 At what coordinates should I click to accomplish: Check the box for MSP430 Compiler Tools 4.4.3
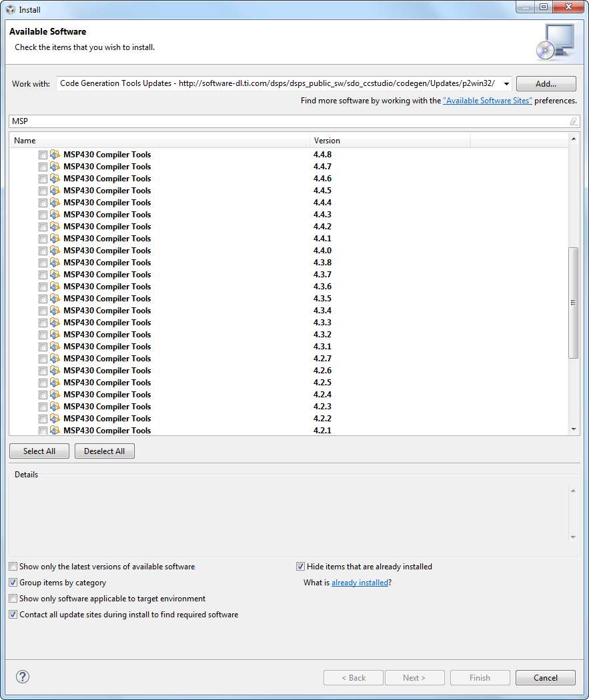[43, 215]
